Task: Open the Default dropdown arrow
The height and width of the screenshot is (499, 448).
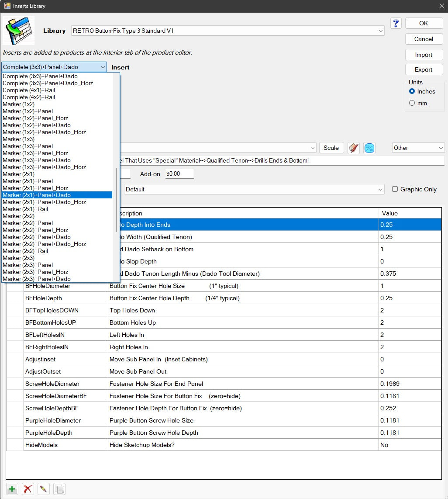Action: [381, 189]
